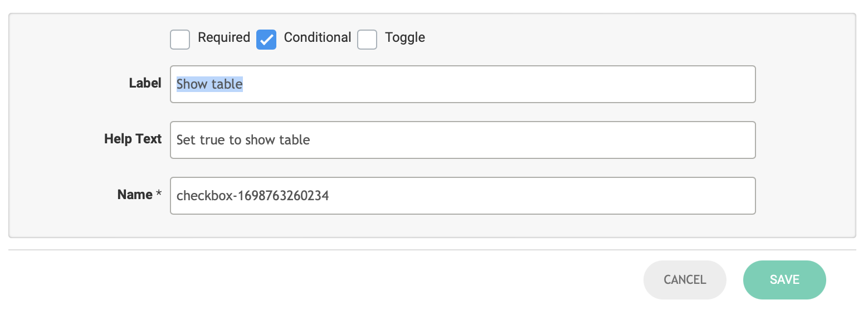Image resolution: width=868 pixels, height=319 pixels.
Task: Click the highlighted "Show table" text
Action: [209, 84]
